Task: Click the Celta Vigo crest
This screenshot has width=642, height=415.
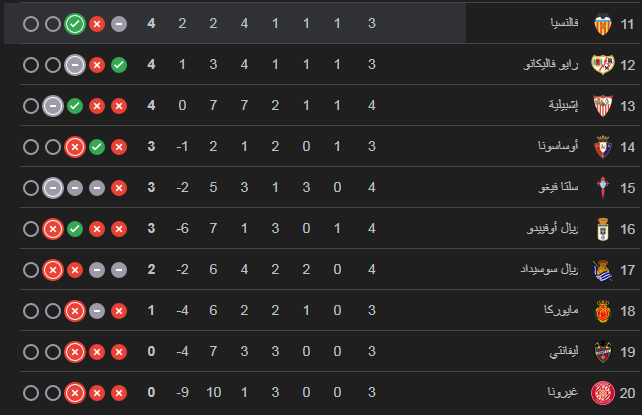Action: click(603, 188)
